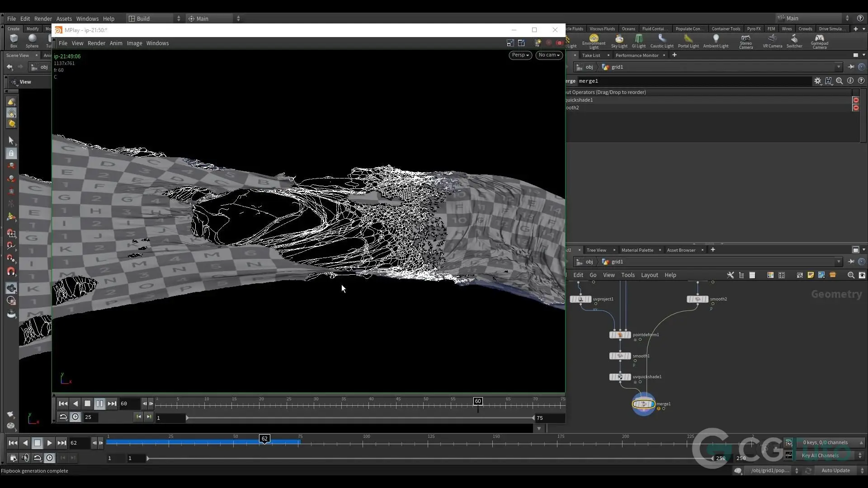Image resolution: width=868 pixels, height=488 pixels.
Task: Open the Main dropdown at top right
Action: tap(813, 19)
